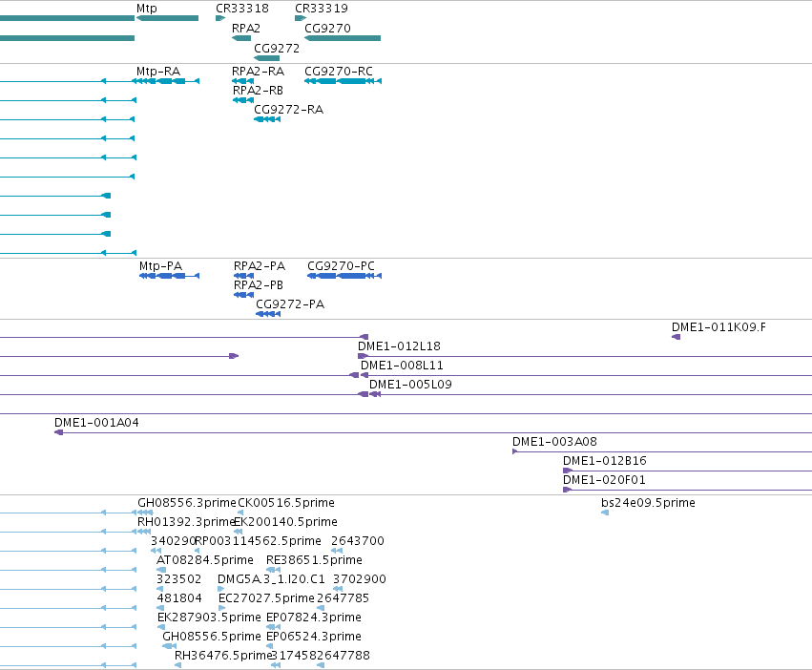This screenshot has height=670, width=812.
Task: Click the Mtp-PA protein feature
Action: pyautogui.click(x=169, y=276)
